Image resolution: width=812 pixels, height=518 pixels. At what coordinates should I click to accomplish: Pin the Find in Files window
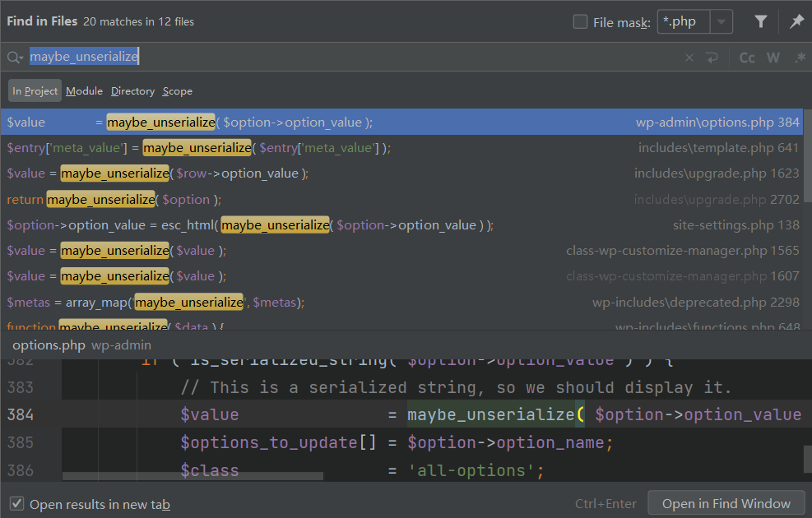tap(796, 21)
